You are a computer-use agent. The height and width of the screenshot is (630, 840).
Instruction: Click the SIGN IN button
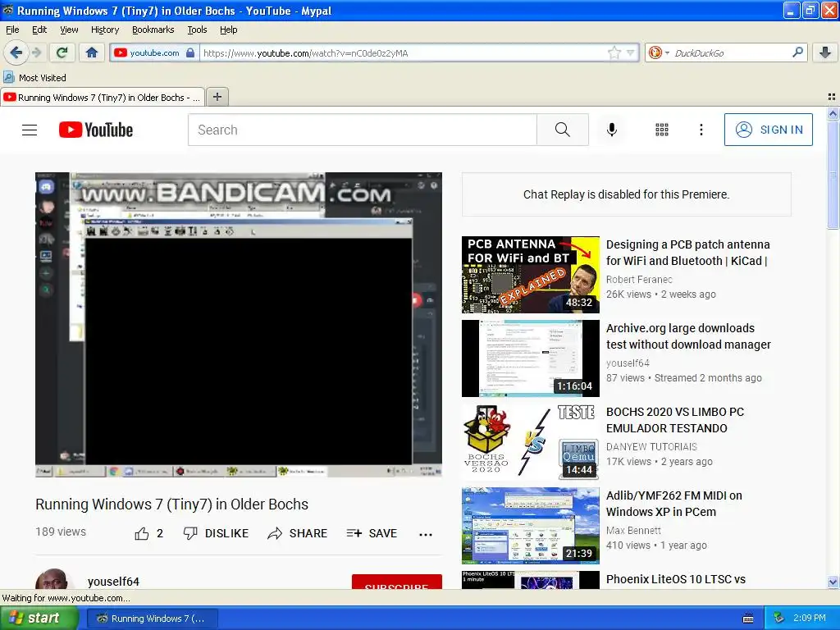tap(768, 130)
